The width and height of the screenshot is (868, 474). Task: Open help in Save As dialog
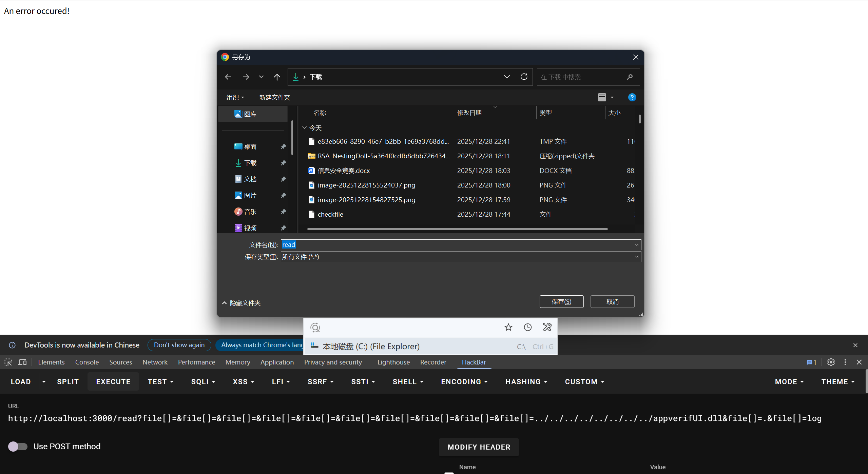pyautogui.click(x=632, y=97)
